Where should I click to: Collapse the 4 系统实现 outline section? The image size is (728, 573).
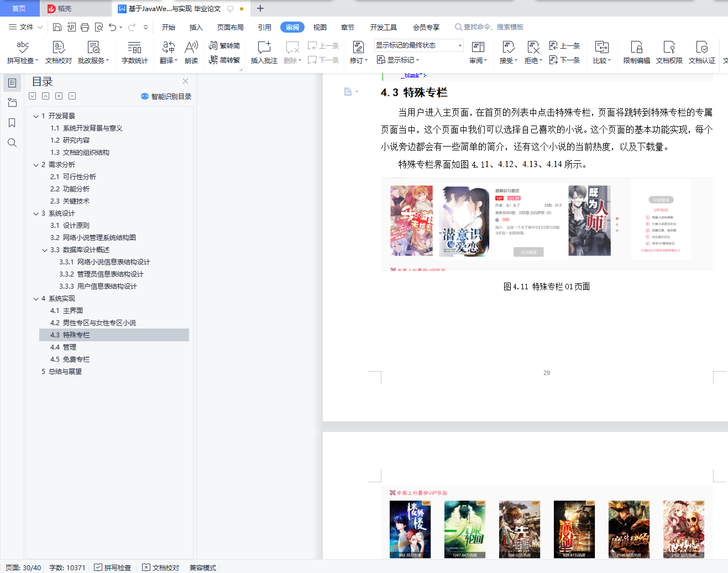pos(36,299)
